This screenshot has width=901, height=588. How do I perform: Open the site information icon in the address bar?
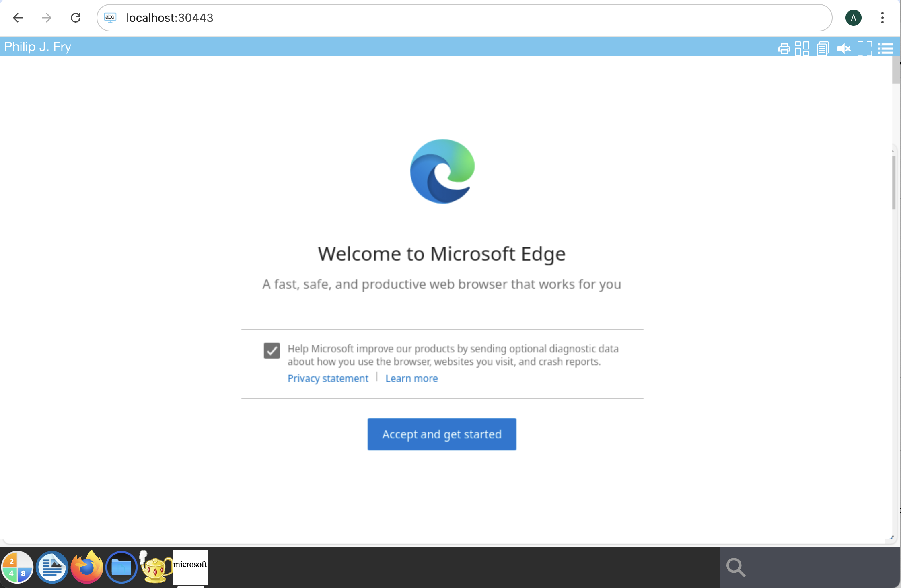(110, 18)
